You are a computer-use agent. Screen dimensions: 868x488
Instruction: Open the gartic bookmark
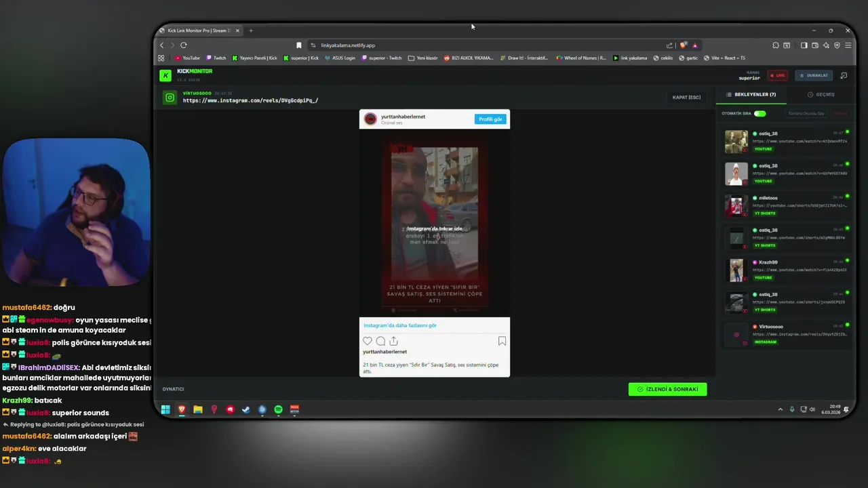[x=688, y=58]
